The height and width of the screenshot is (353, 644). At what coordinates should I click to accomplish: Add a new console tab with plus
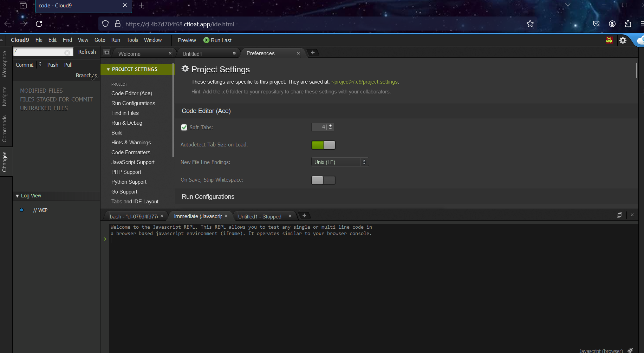[x=304, y=215]
